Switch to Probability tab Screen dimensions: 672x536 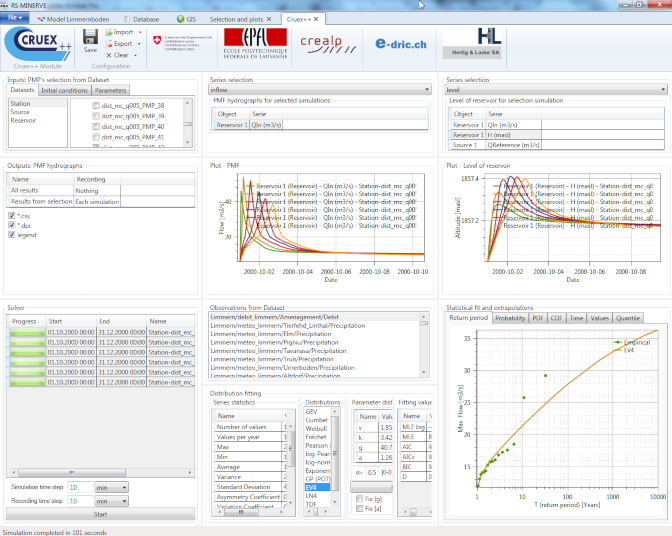tap(510, 318)
